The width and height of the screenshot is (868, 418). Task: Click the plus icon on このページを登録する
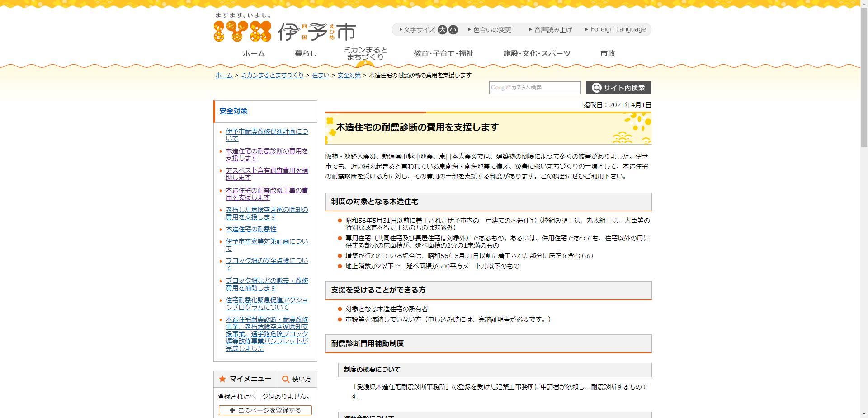point(232,410)
